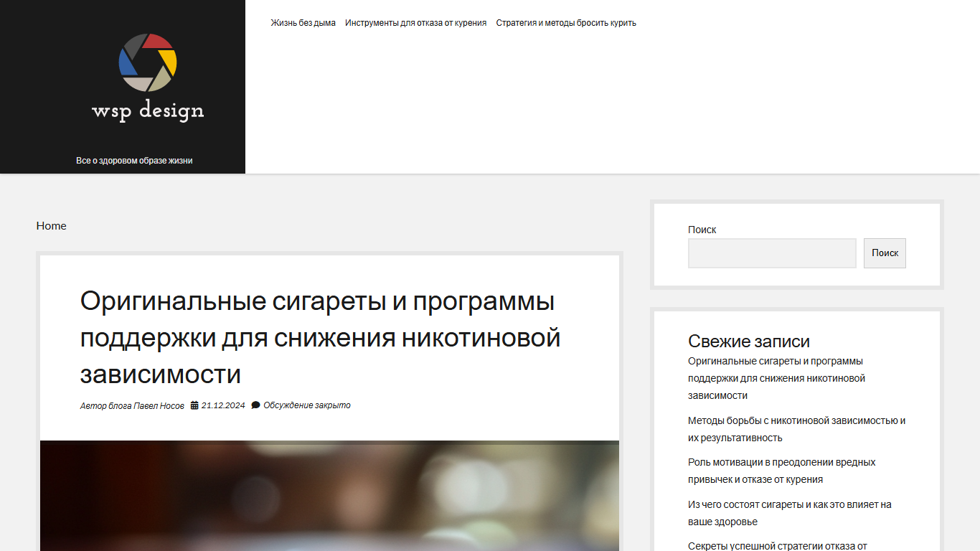
Task: Click the Поиск label above the search field
Action: click(x=702, y=230)
